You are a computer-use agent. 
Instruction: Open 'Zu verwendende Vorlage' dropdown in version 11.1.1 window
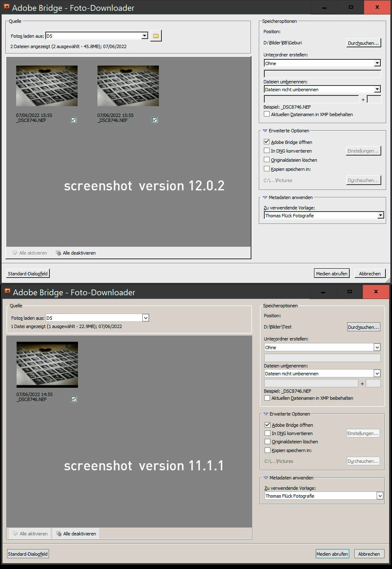tap(324, 496)
